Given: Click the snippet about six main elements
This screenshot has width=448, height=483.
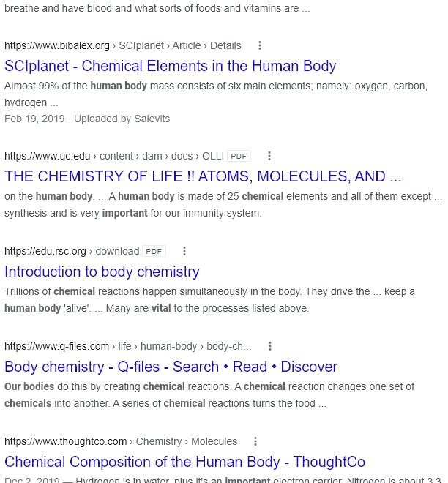Looking at the screenshot, I should click(x=216, y=94).
